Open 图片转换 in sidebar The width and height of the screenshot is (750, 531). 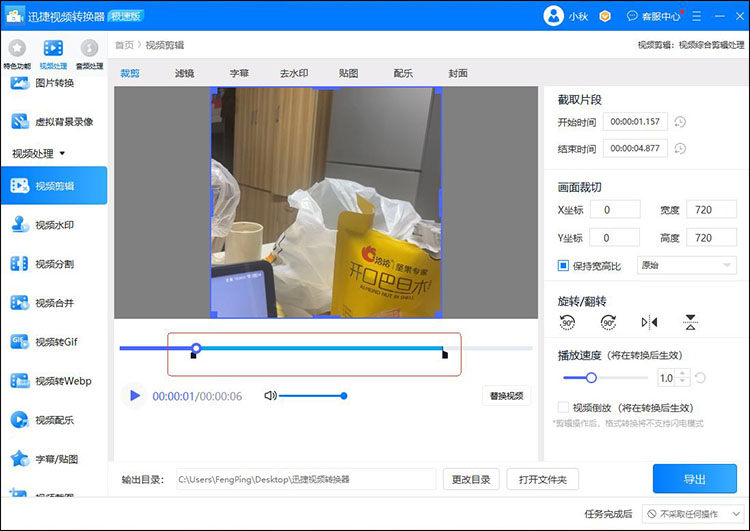coord(54,83)
